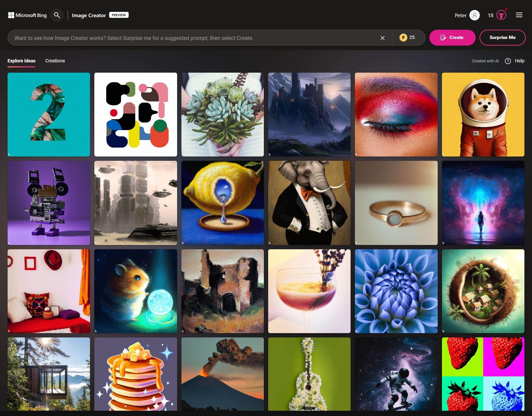Viewport: 532px width, 416px height.
Task: Open the colorful eye makeup image
Action: (x=396, y=115)
